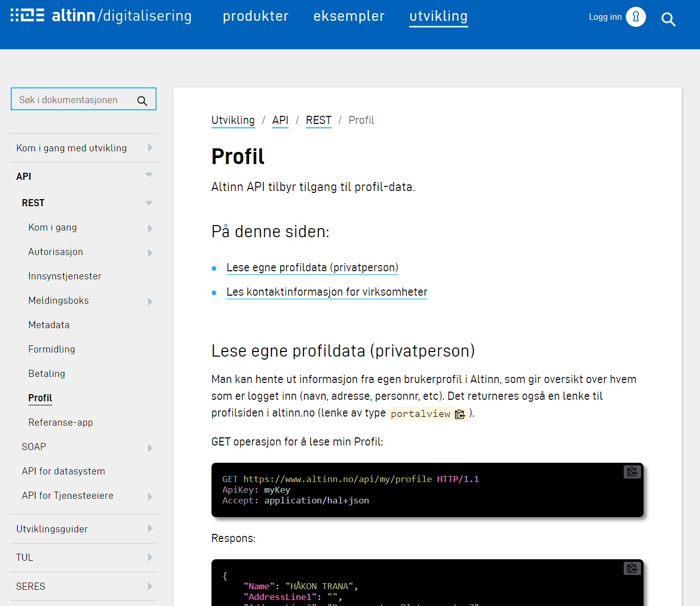This screenshot has width=700, height=606.
Task: Go to REST breadcrumb
Action: (319, 120)
